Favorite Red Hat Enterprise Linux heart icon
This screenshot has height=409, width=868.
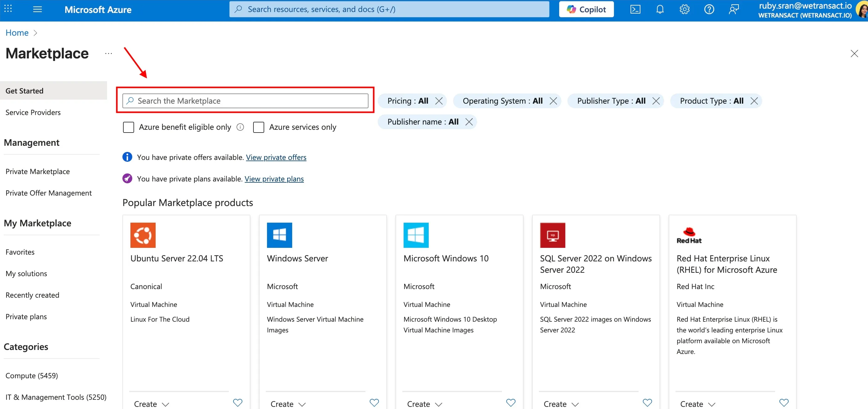(x=784, y=403)
